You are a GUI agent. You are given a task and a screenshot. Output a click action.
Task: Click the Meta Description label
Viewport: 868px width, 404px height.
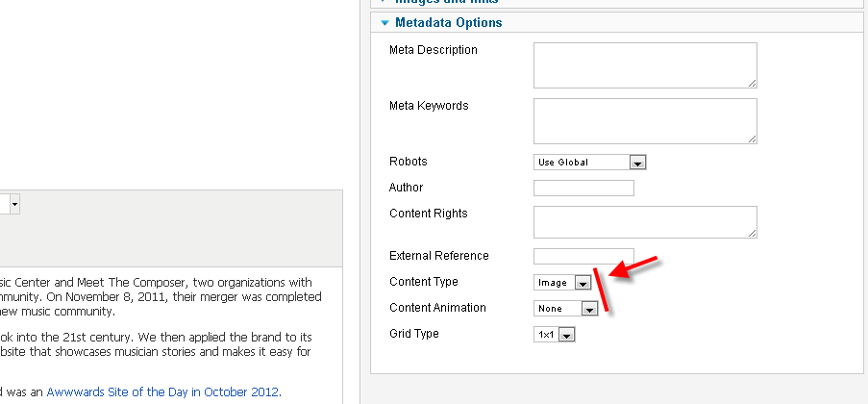tap(433, 50)
